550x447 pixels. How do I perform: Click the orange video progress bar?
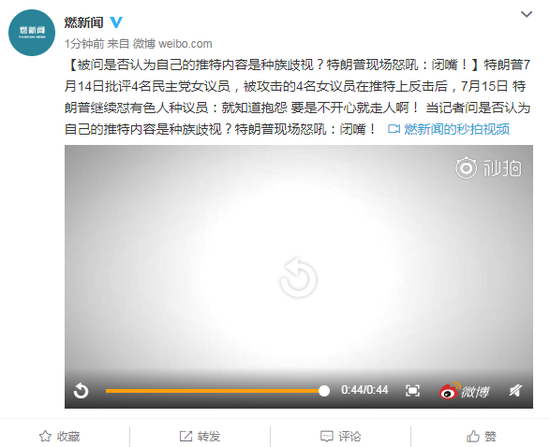point(215,391)
